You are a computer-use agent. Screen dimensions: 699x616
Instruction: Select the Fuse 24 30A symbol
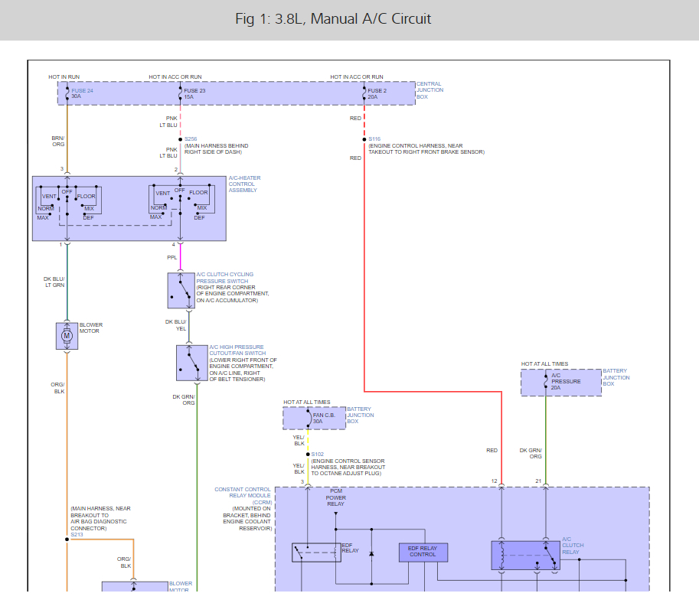(67, 94)
